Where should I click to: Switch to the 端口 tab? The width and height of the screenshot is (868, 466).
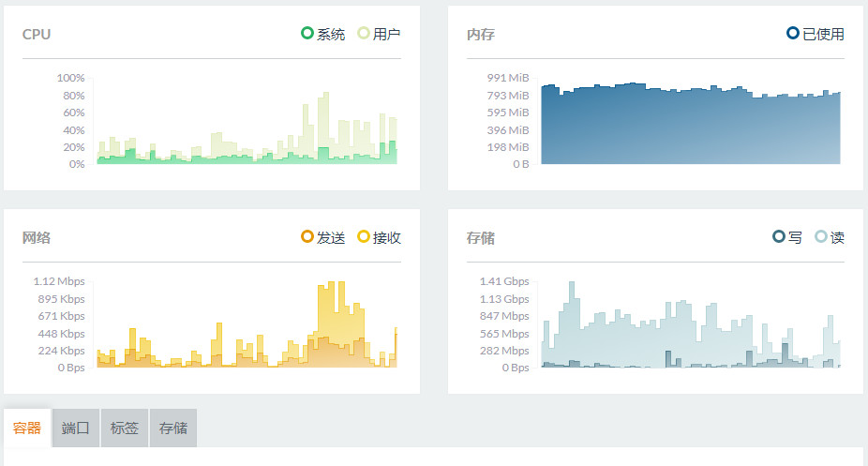(76, 428)
